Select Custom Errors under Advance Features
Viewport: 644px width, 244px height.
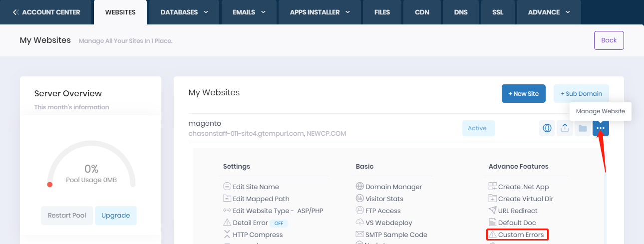[521, 235]
